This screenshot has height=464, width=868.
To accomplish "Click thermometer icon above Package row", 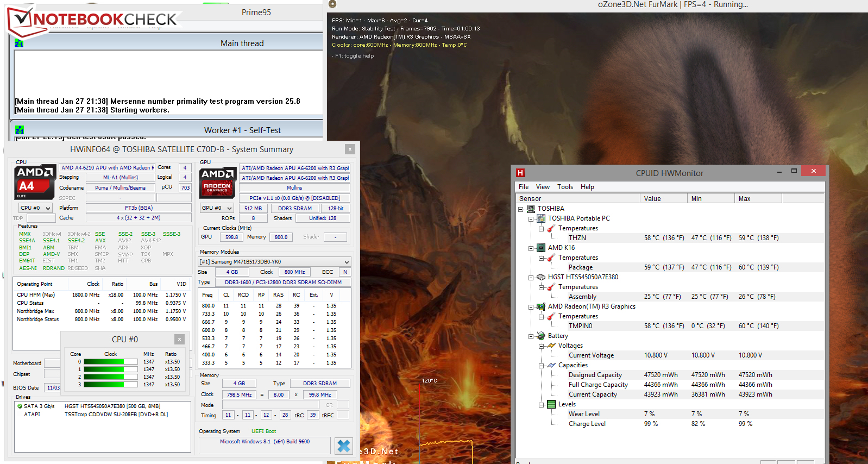I will pyautogui.click(x=551, y=258).
